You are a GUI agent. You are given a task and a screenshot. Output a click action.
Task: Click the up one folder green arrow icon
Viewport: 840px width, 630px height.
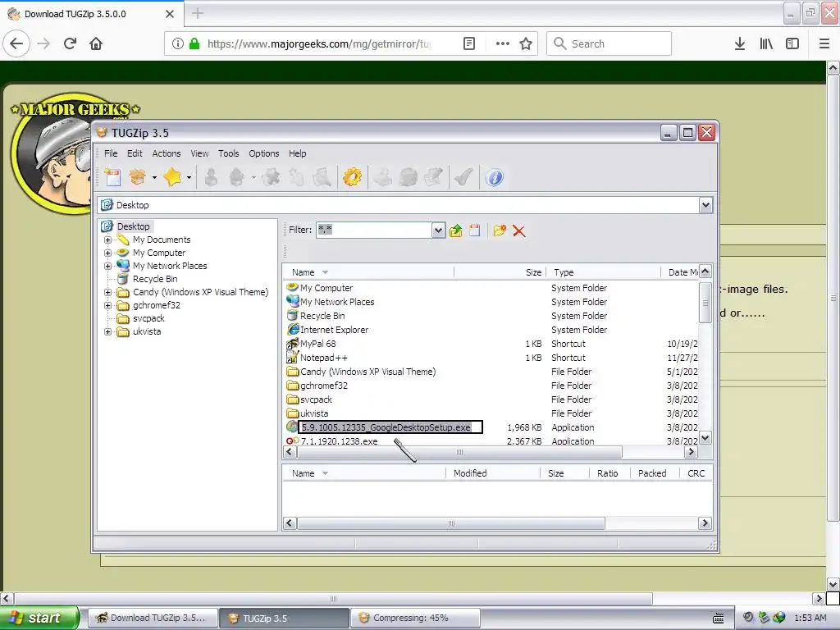tap(456, 231)
